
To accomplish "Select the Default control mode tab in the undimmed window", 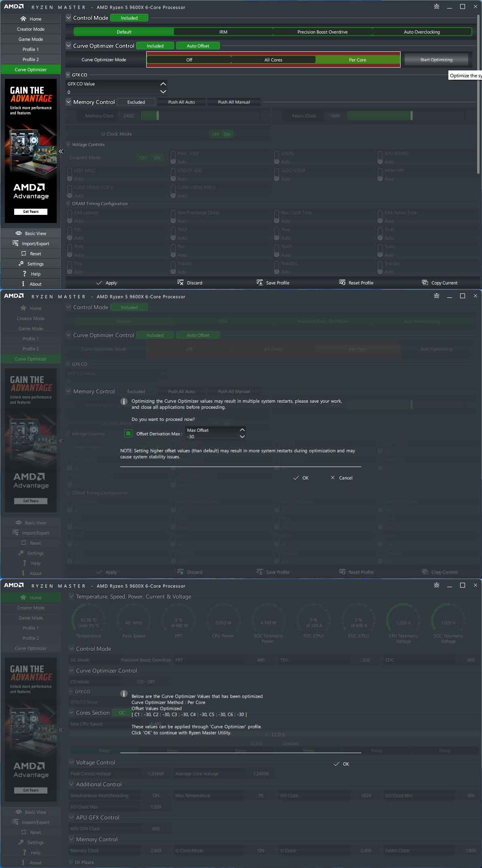I will pyautogui.click(x=124, y=32).
